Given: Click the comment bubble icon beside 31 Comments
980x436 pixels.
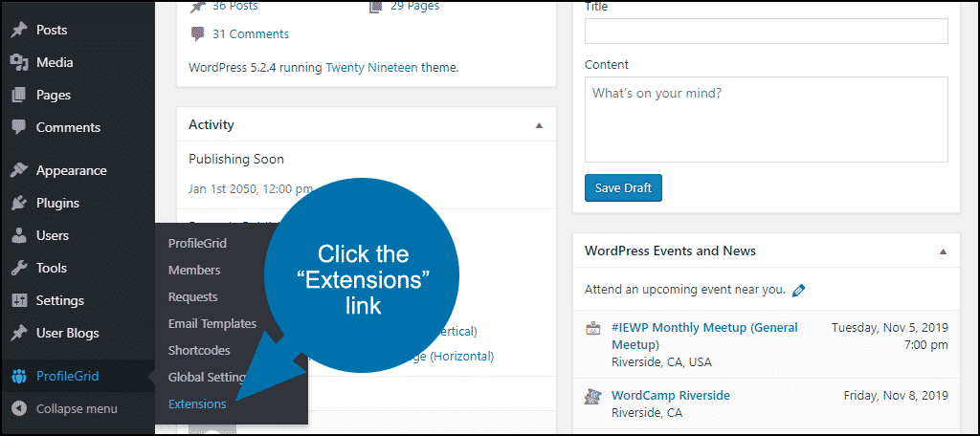Looking at the screenshot, I should pyautogui.click(x=197, y=34).
